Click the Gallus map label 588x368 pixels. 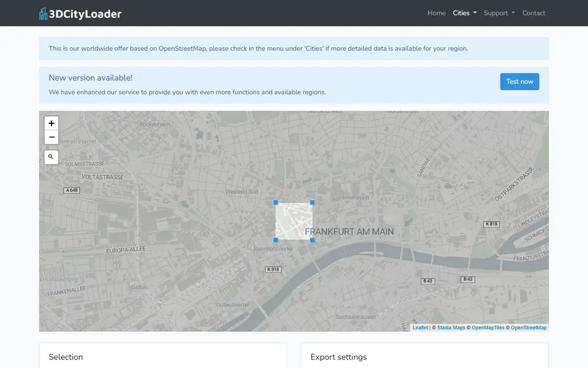(x=139, y=287)
